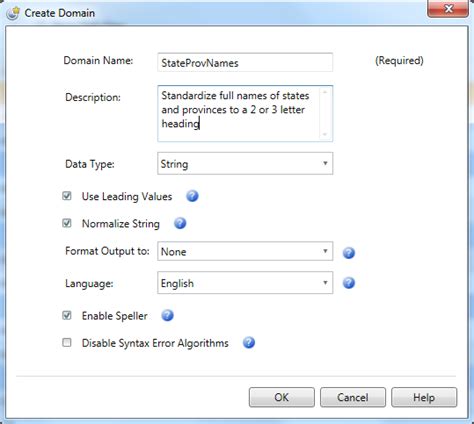Viewport: 474px width, 424px height.
Task: Click the Data Type: label
Action: pos(90,164)
